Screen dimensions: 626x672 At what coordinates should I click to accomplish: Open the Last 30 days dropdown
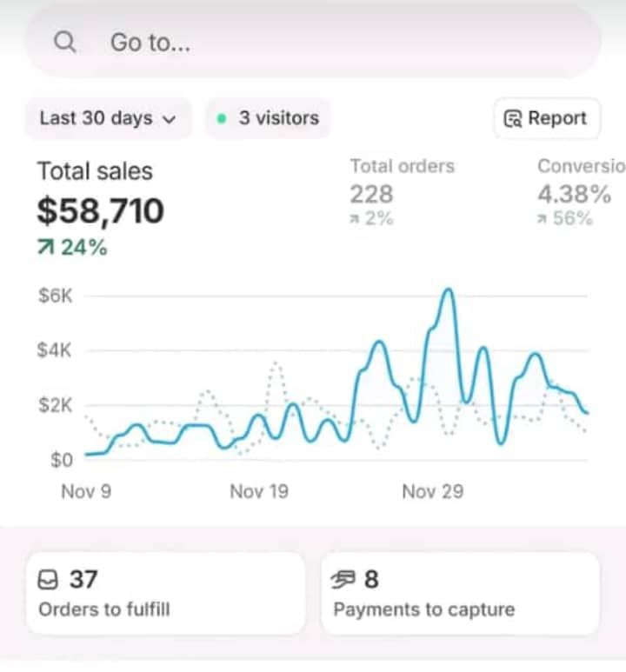pyautogui.click(x=108, y=118)
